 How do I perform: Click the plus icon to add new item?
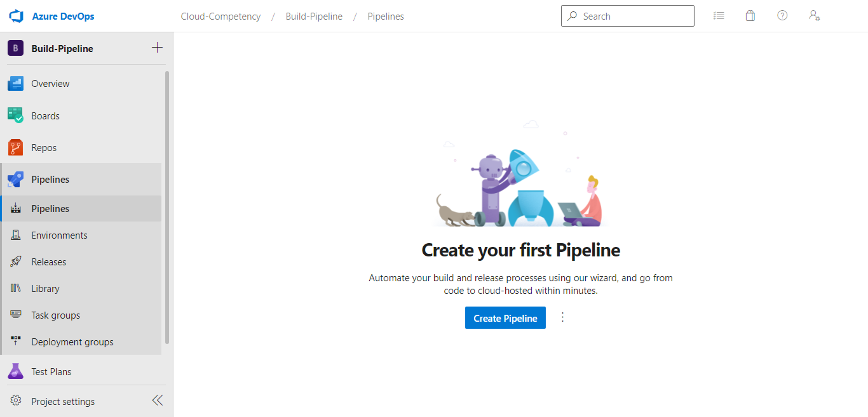(x=157, y=47)
